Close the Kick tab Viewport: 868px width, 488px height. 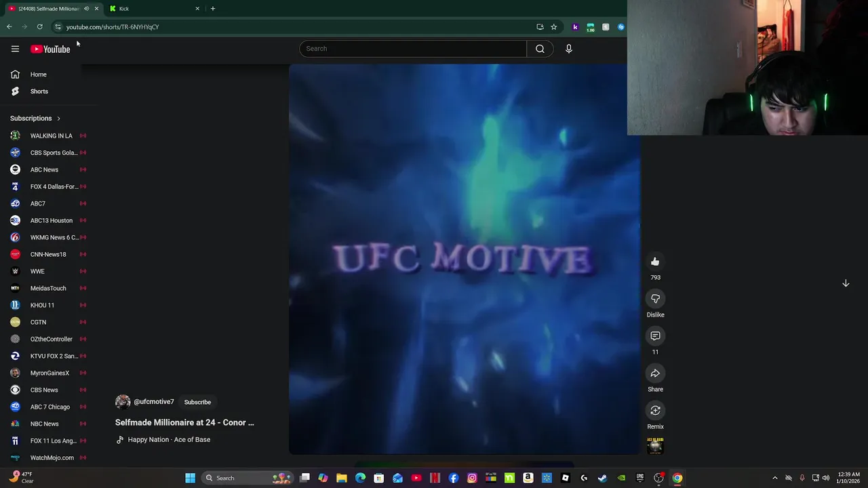click(197, 9)
